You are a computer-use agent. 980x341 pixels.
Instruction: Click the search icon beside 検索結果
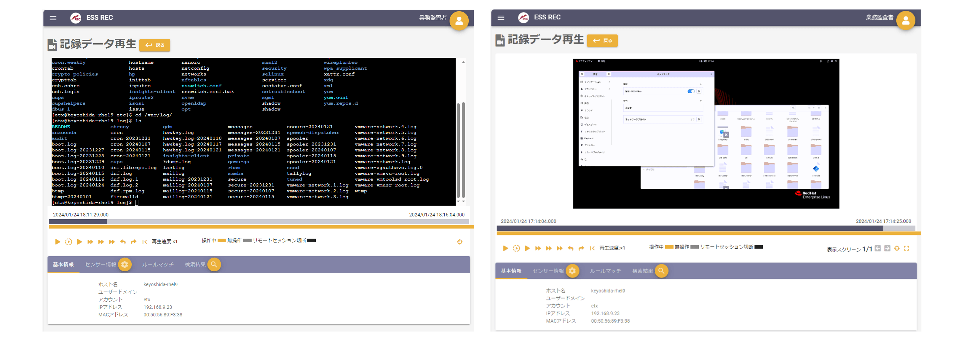point(214,265)
